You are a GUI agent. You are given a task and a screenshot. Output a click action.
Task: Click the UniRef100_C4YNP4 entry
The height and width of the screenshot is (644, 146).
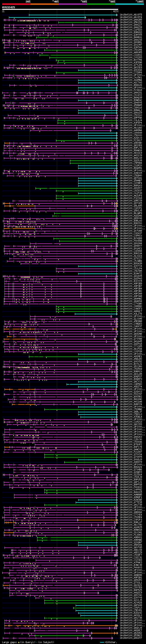pyautogui.click(x=131, y=183)
